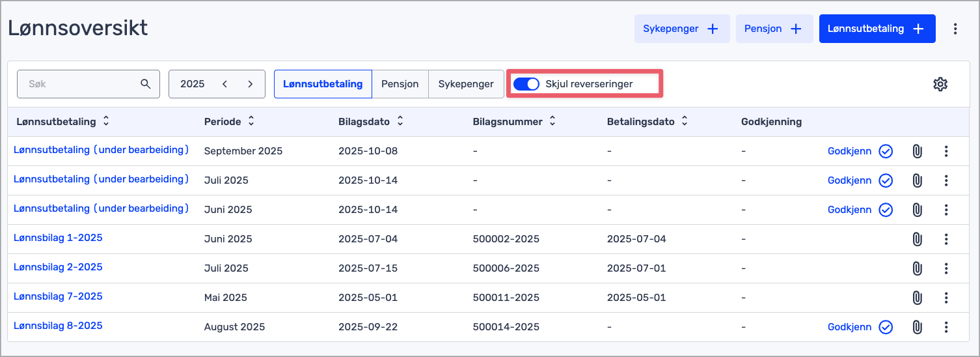
Task: Go to previous year from 2025
Action: [225, 84]
